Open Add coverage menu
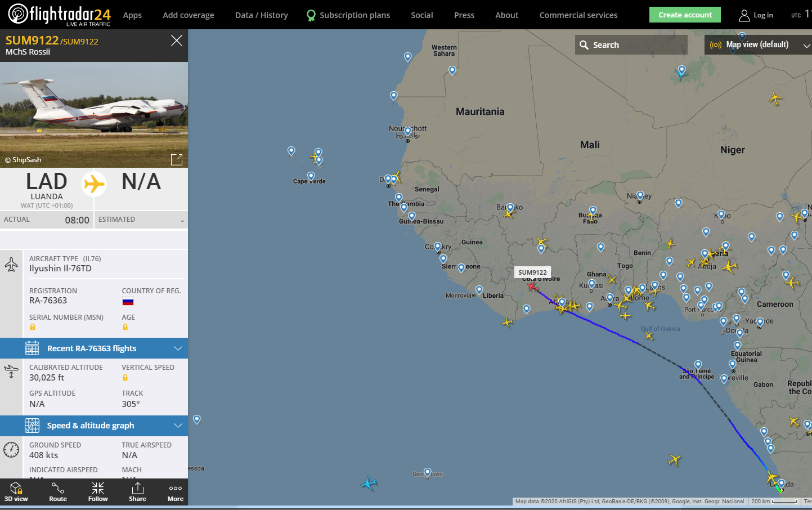 click(x=189, y=15)
